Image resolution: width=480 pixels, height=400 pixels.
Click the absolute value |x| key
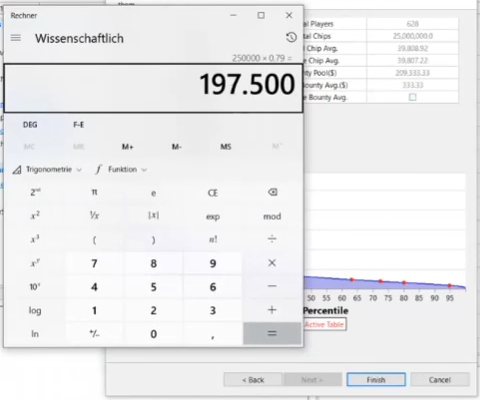[x=153, y=216]
